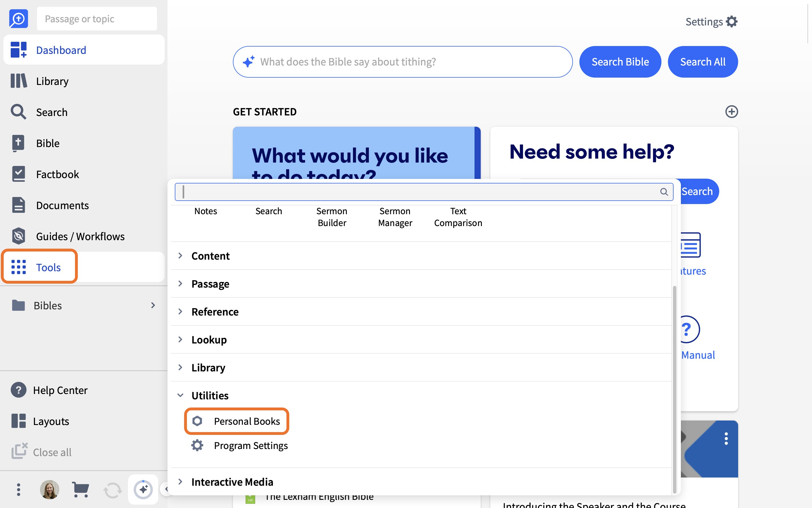Open Sermon Manager
The width and height of the screenshot is (812, 508).
click(395, 217)
